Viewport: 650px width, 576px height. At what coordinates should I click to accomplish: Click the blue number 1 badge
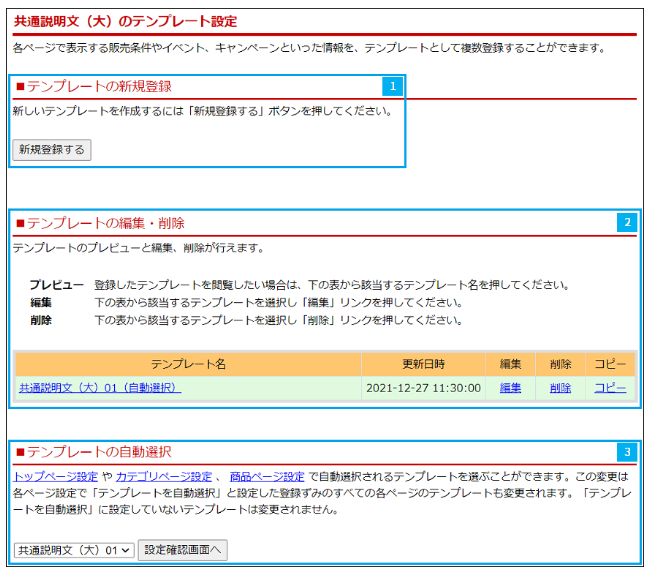pyautogui.click(x=393, y=87)
